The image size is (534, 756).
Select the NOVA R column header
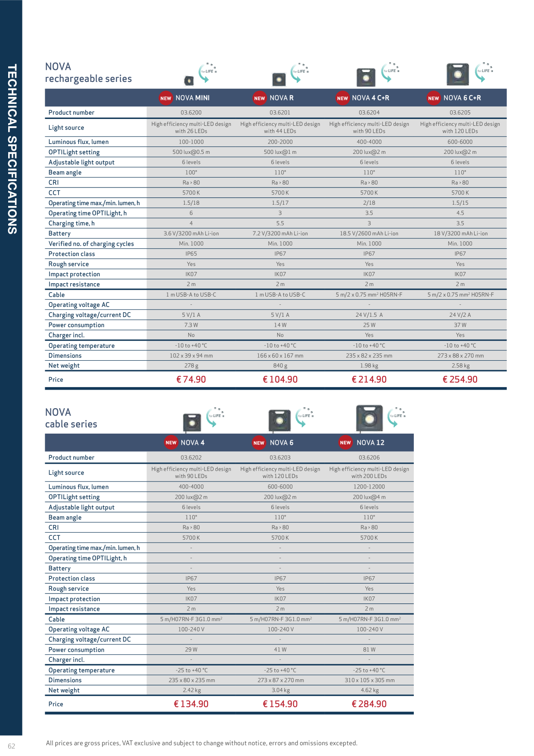click(x=282, y=98)
